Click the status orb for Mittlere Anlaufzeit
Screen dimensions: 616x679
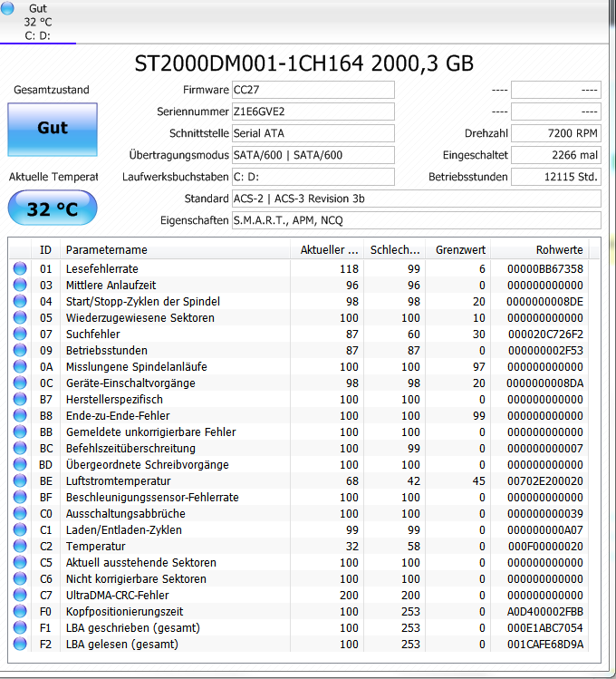[20, 285]
